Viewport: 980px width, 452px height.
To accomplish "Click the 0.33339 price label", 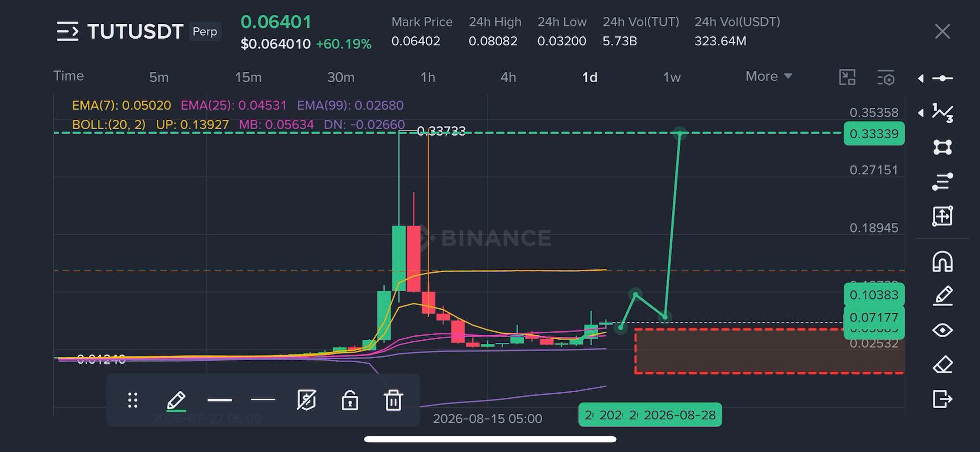I will [874, 134].
